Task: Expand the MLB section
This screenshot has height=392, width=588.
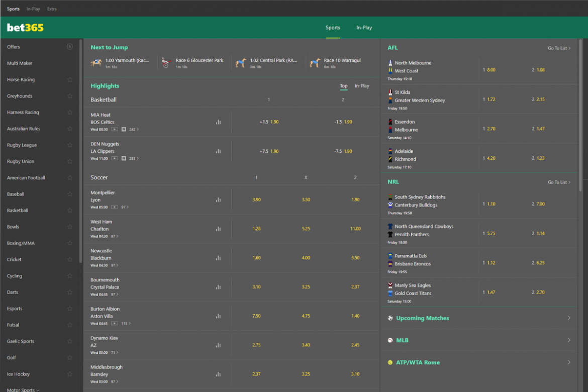Action: click(x=479, y=340)
